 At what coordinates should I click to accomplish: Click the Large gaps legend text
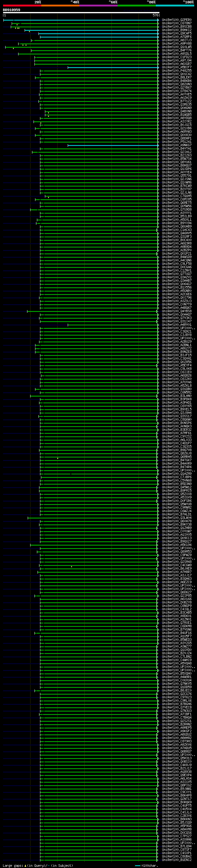coord(38,866)
